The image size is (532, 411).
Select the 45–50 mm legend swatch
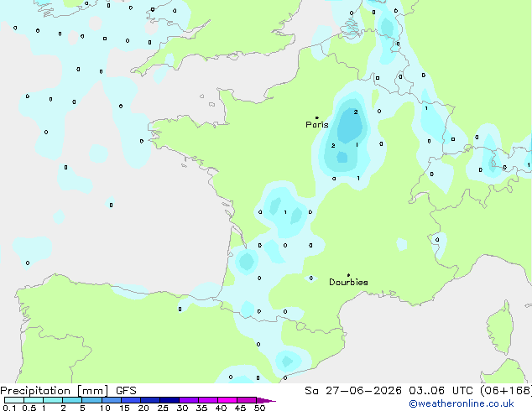(247, 400)
